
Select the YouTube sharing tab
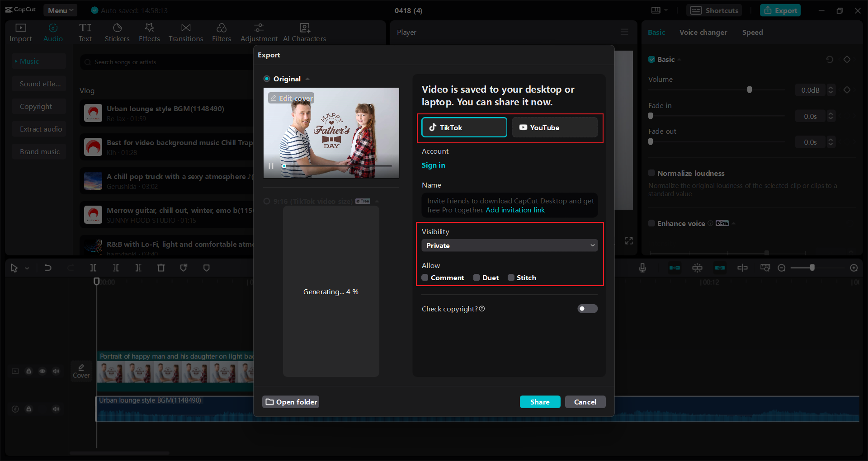coord(554,127)
